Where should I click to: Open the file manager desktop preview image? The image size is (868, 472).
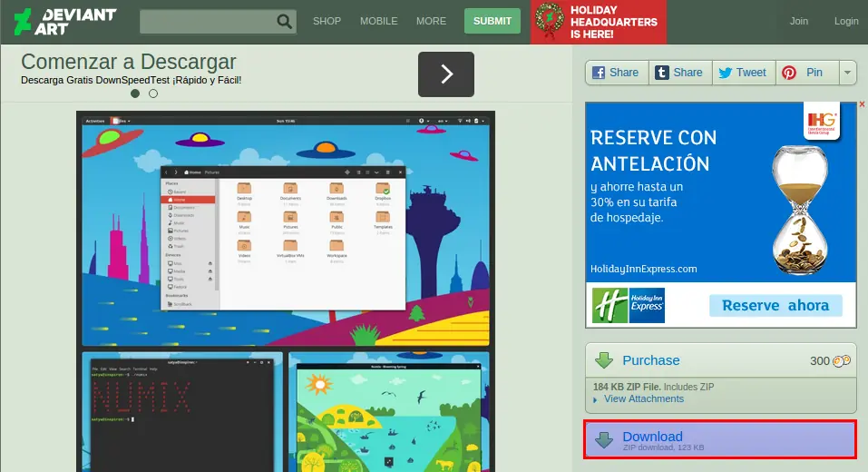click(x=286, y=231)
